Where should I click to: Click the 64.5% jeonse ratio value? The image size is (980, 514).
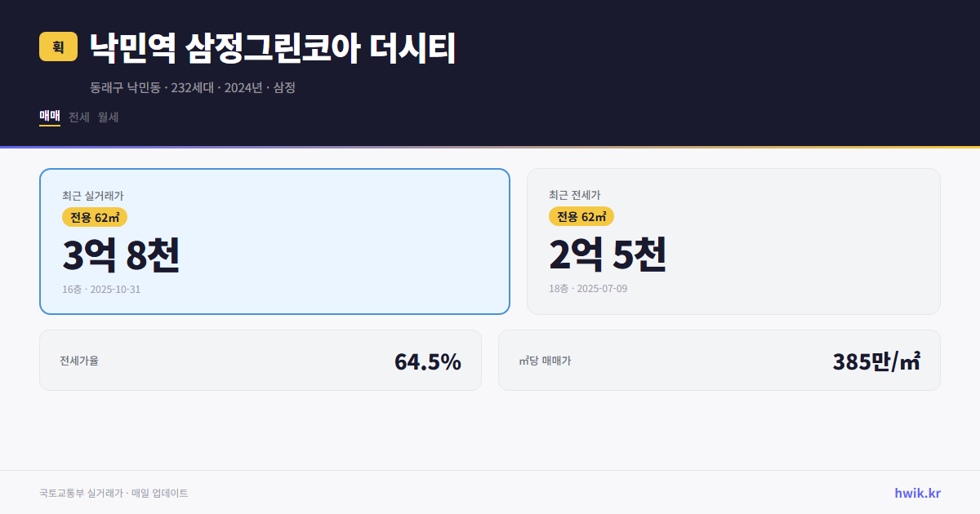428,361
